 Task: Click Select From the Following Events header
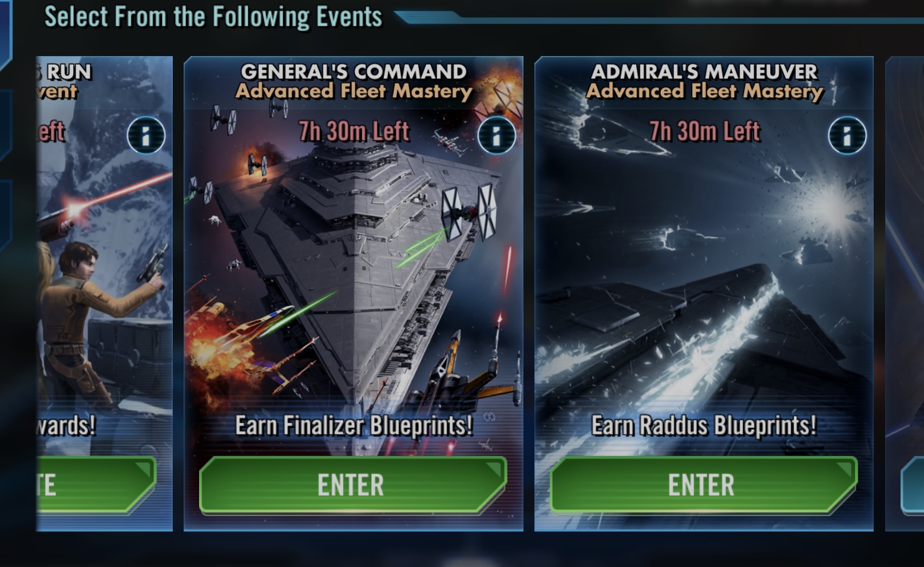coord(213,17)
